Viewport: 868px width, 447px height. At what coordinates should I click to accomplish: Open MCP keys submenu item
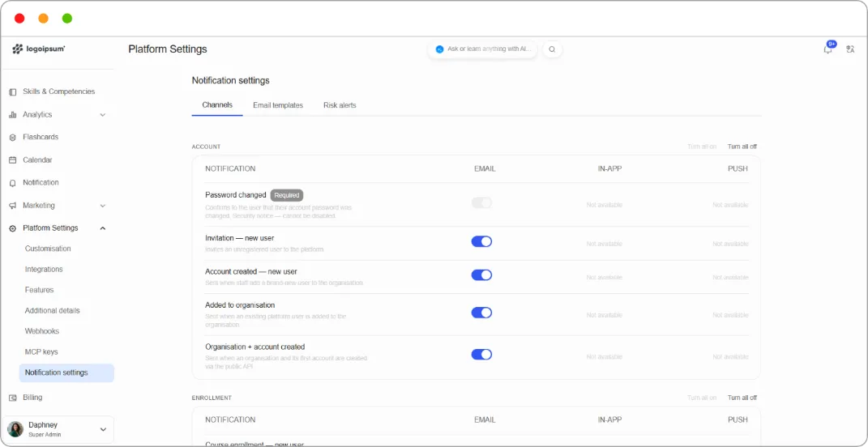click(x=41, y=351)
